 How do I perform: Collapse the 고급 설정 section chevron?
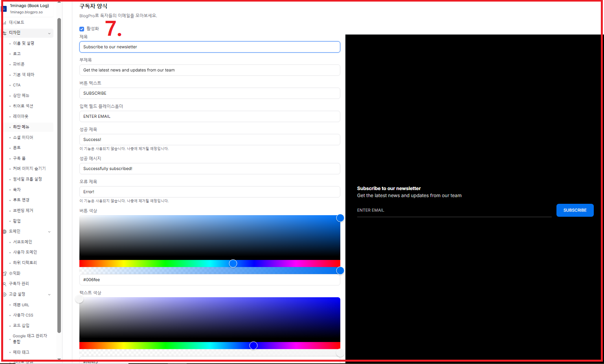tap(49, 294)
